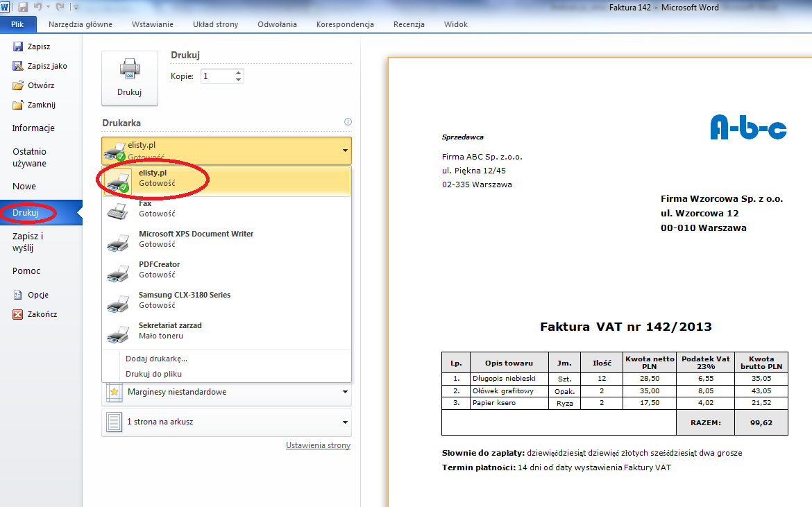The width and height of the screenshot is (812, 507).
Task: Click the Zapisz floppy disk icon
Action: pyautogui.click(x=18, y=46)
